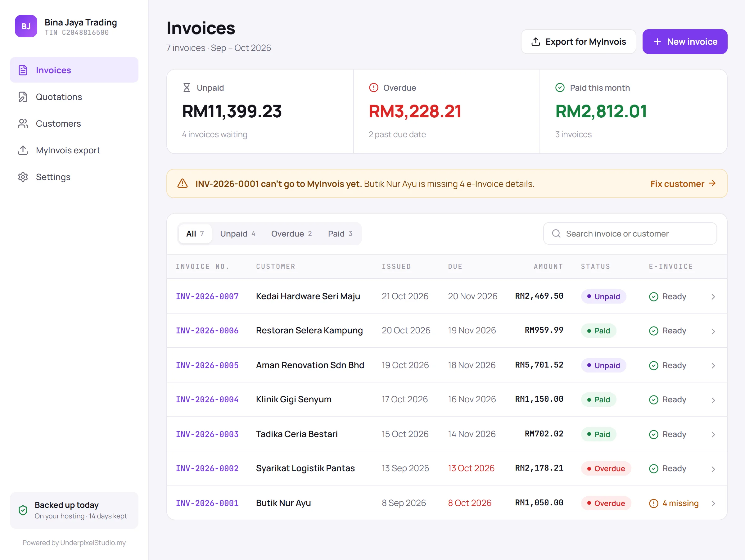
Task: Follow the Fix customer link
Action: click(x=683, y=183)
